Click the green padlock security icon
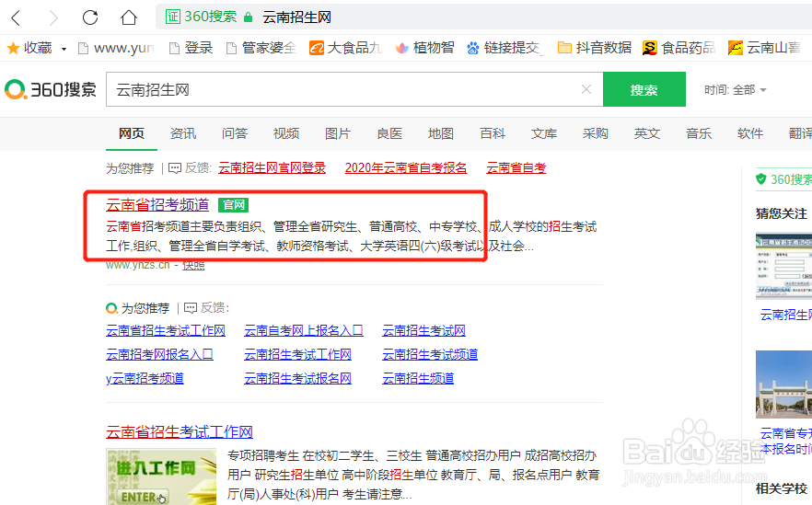812x505 pixels. pos(248,17)
